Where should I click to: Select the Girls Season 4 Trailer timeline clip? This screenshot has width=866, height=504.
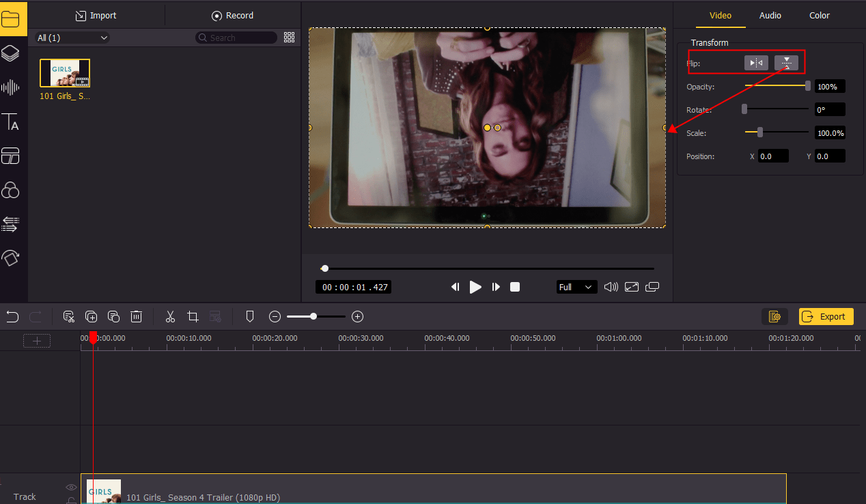click(434, 489)
